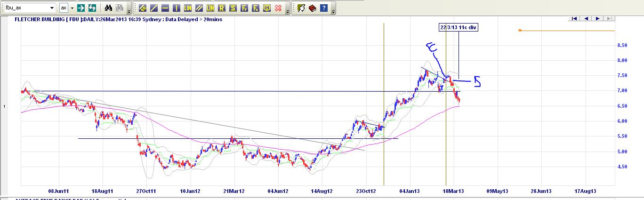The height and width of the screenshot is (200, 644).
Task: Click the blue question mark help icon
Action: 324,8
